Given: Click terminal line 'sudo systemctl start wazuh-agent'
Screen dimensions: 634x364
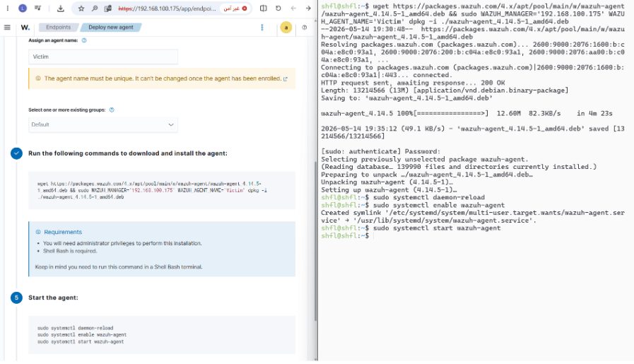Looking at the screenshot, I should (x=437, y=228).
